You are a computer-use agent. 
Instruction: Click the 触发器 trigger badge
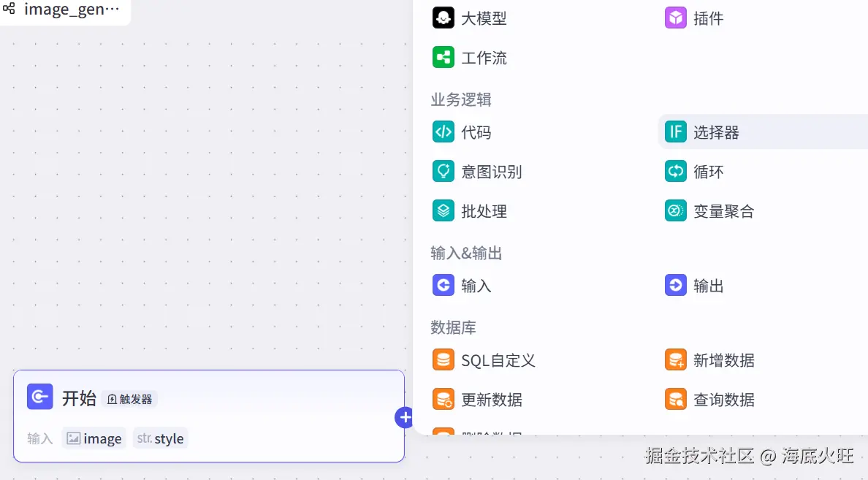coord(129,399)
